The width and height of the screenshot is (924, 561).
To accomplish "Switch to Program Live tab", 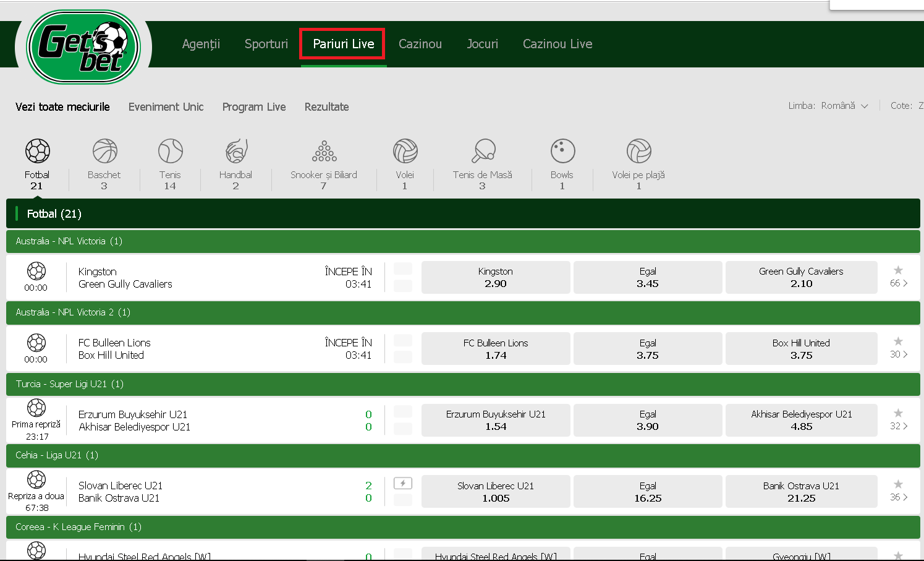I will [254, 107].
